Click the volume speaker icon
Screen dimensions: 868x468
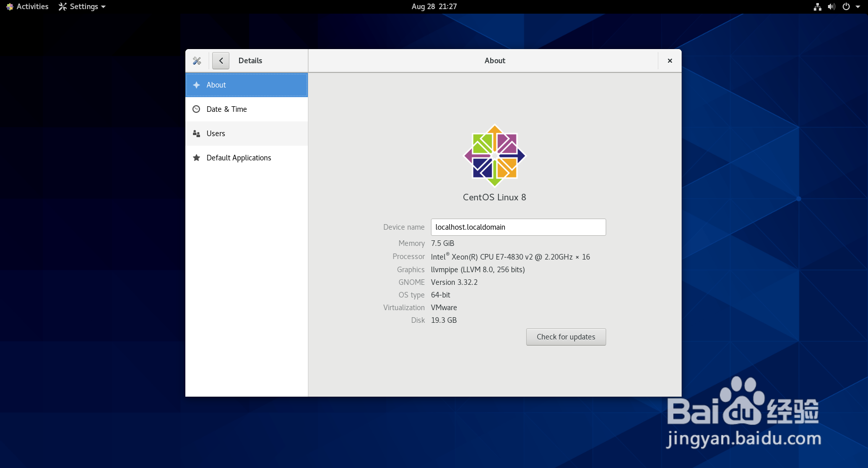tap(832, 7)
